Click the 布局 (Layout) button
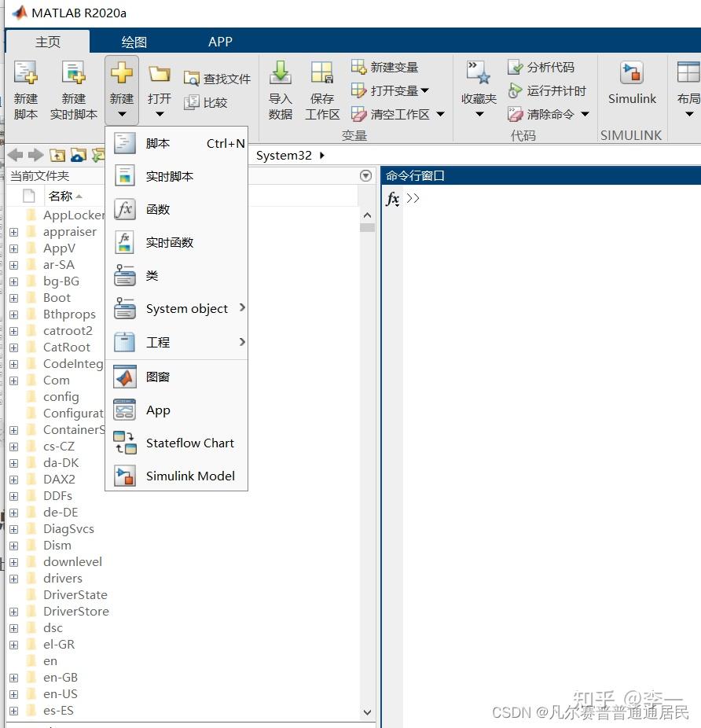The height and width of the screenshot is (728, 701). tap(688, 86)
